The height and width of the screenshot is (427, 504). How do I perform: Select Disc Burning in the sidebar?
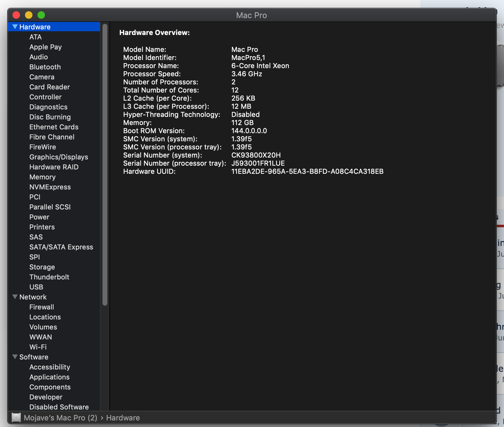[50, 117]
